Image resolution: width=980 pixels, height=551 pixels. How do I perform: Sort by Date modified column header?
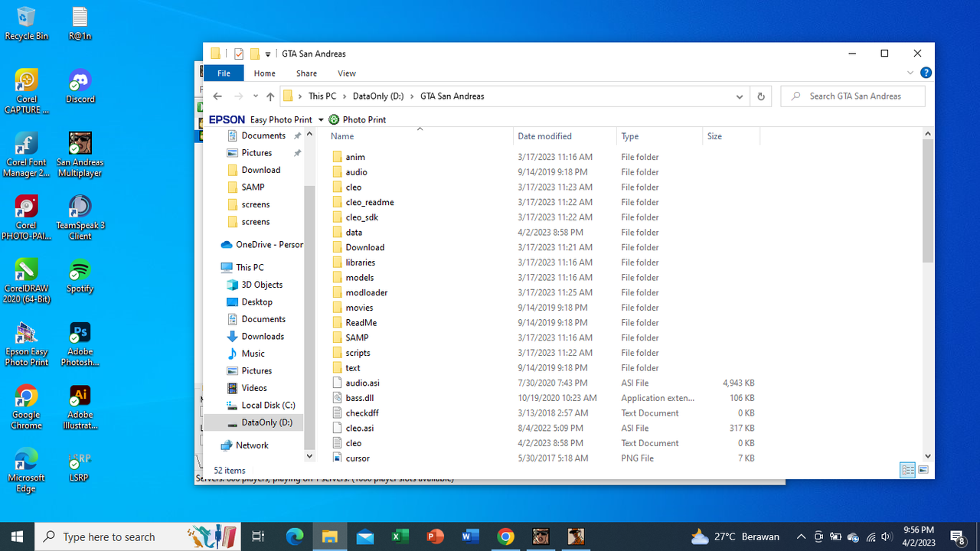pos(565,136)
